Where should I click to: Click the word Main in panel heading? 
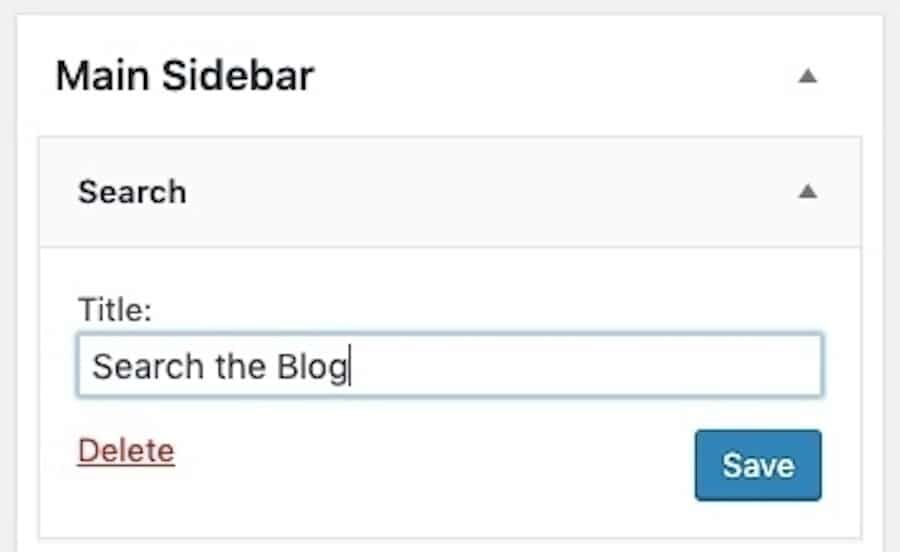[x=94, y=76]
